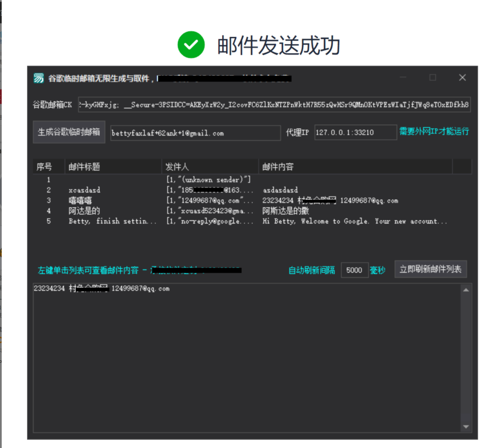Screen dimensions: 482x448
Task: Click the generated gmail address field
Action: [x=195, y=133]
